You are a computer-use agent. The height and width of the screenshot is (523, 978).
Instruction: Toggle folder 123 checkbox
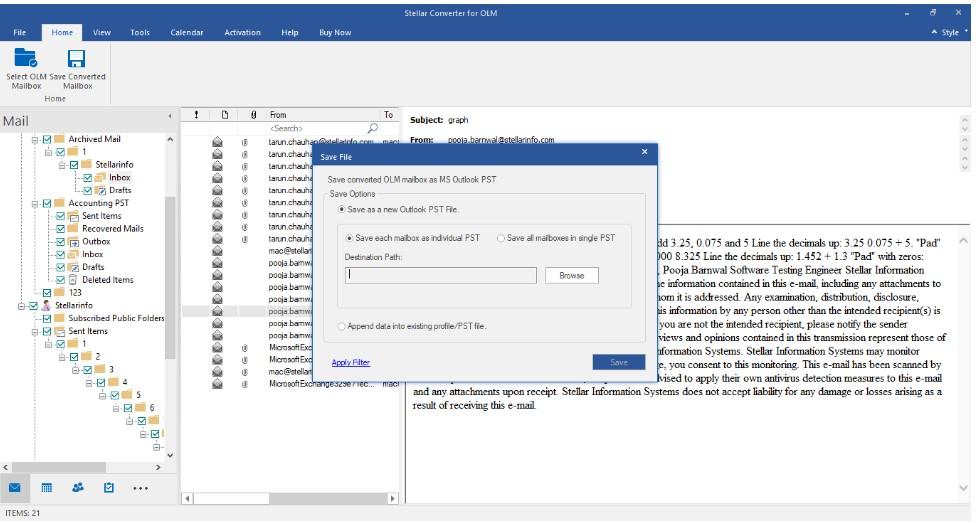pyautogui.click(x=47, y=293)
